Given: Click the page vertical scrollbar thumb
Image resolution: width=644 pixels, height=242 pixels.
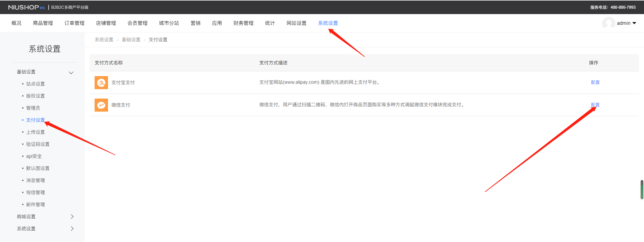Looking at the screenshot, I should (642, 190).
